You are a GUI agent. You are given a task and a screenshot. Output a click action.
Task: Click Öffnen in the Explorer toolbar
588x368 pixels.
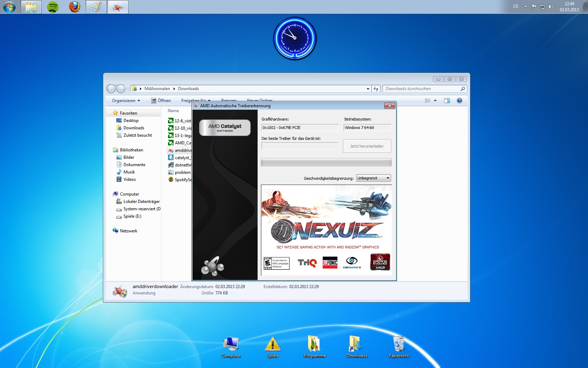tap(161, 101)
